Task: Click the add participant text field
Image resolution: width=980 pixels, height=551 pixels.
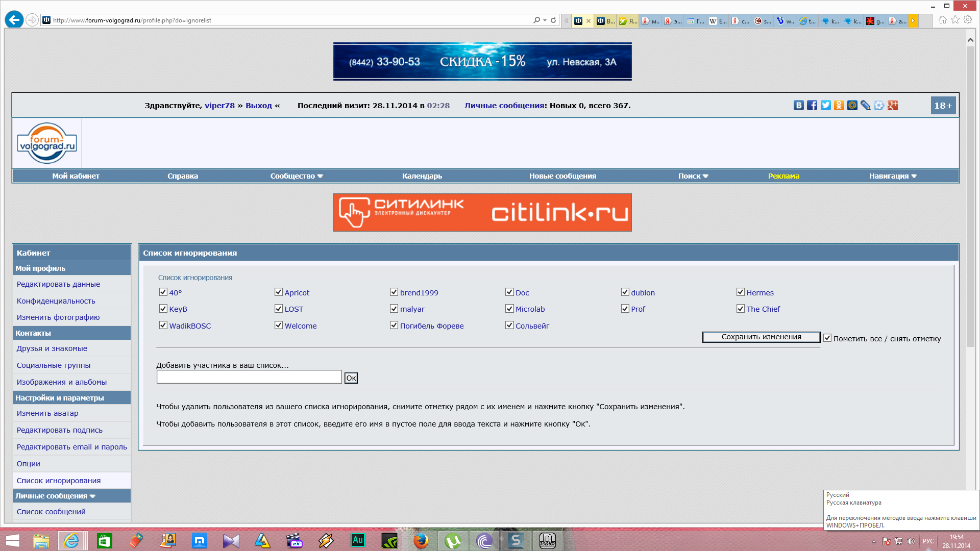Action: 249,377
